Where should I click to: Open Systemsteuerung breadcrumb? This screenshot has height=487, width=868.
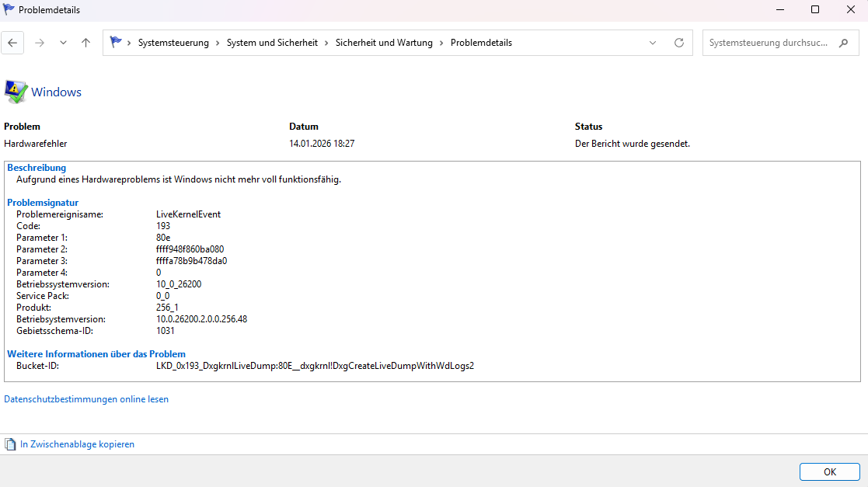tap(173, 43)
